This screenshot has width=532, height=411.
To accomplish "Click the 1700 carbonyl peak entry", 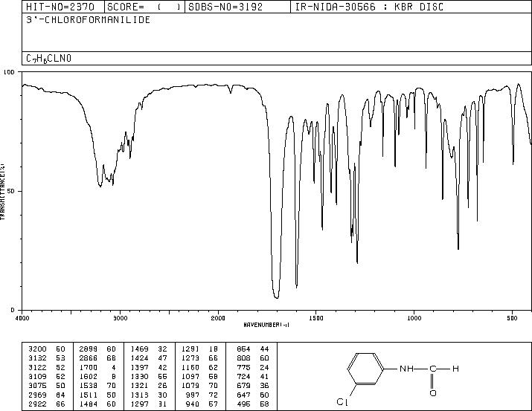I will (x=97, y=367).
